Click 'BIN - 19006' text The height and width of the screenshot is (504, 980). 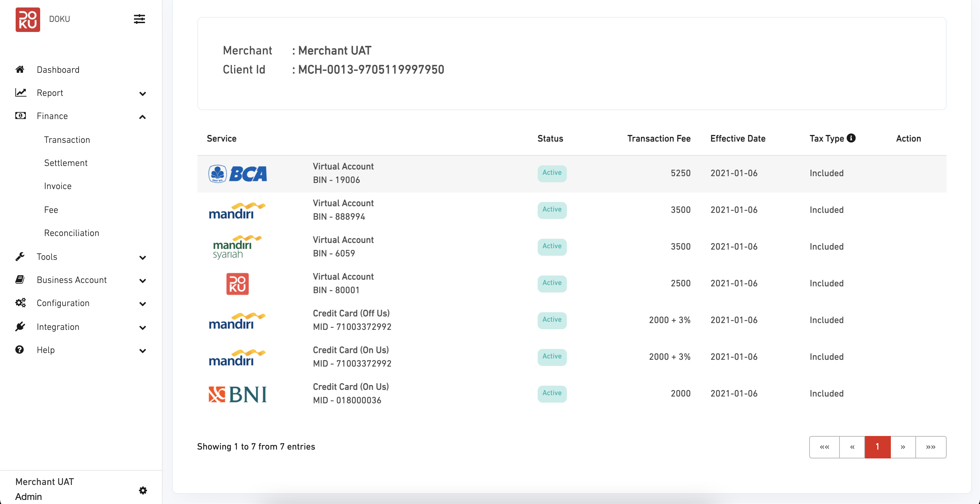pyautogui.click(x=336, y=180)
